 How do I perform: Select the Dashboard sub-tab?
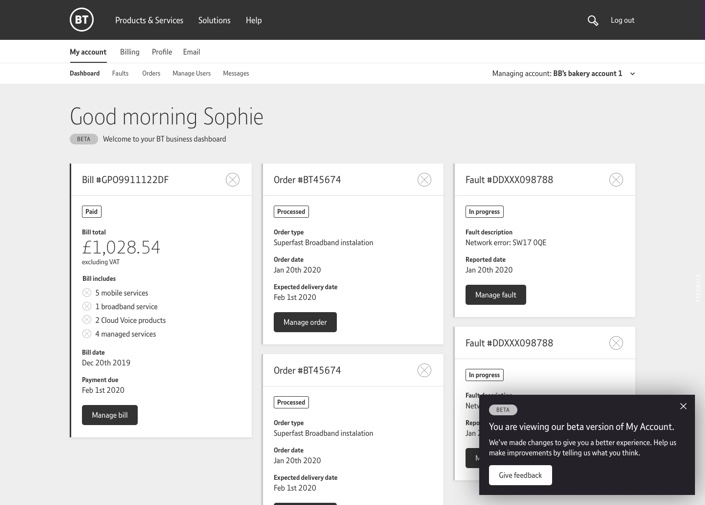pyautogui.click(x=85, y=73)
